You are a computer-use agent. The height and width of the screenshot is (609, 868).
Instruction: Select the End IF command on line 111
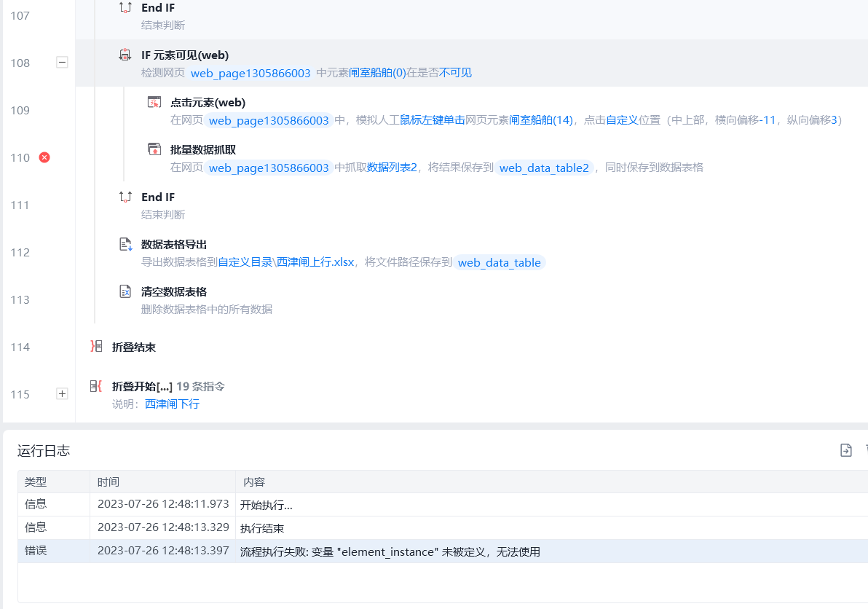(158, 197)
